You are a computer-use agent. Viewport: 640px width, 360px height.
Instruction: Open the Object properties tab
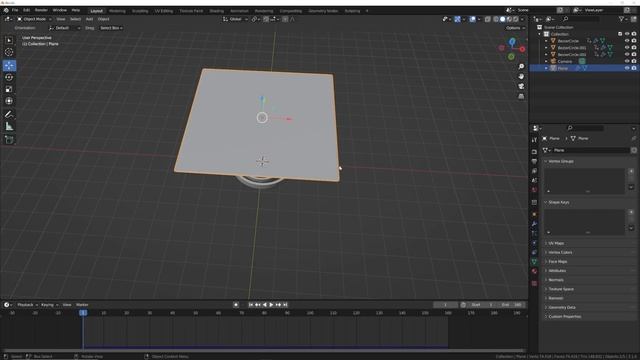click(x=534, y=214)
